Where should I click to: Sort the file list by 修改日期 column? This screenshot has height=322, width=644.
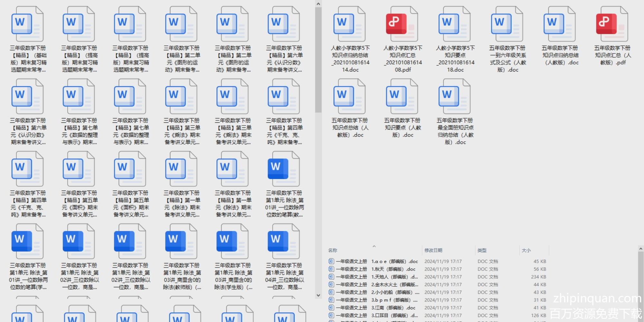point(433,250)
